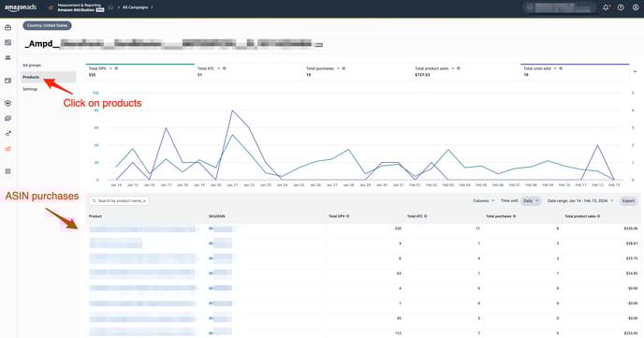
Task: Open the user account icon
Action: point(636,7)
